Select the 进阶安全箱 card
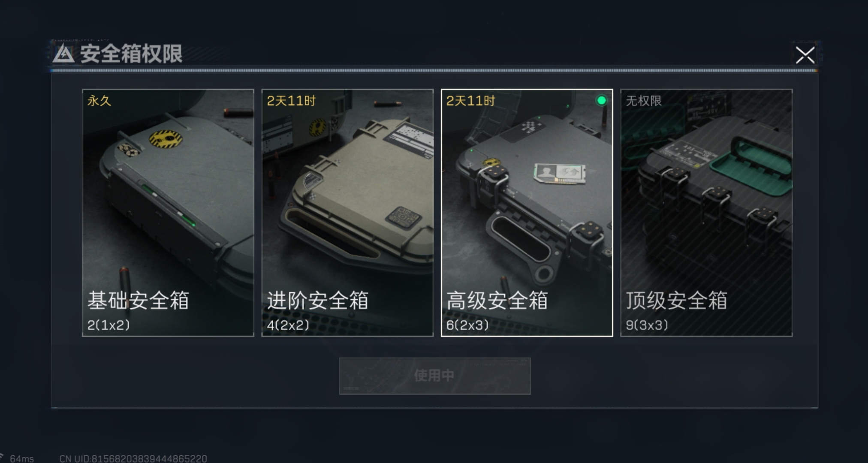 [347, 213]
